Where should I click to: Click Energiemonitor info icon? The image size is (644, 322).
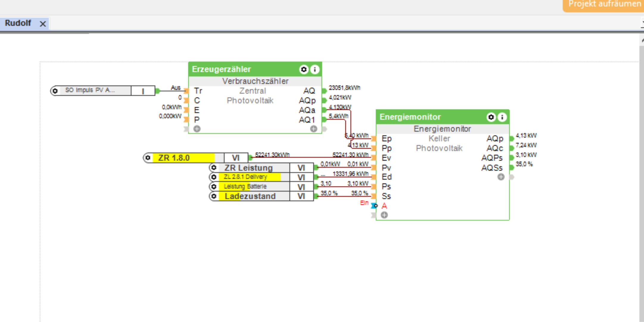[x=502, y=117]
